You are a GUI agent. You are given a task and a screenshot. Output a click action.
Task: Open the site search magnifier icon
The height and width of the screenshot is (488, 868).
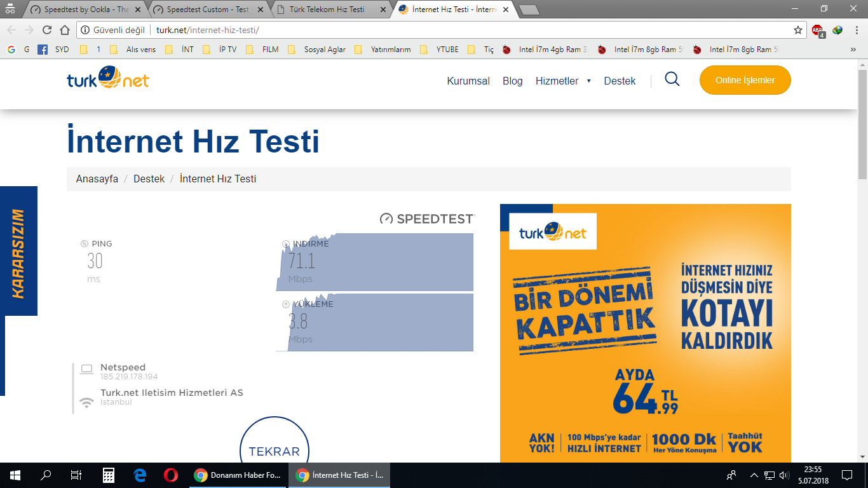click(672, 79)
